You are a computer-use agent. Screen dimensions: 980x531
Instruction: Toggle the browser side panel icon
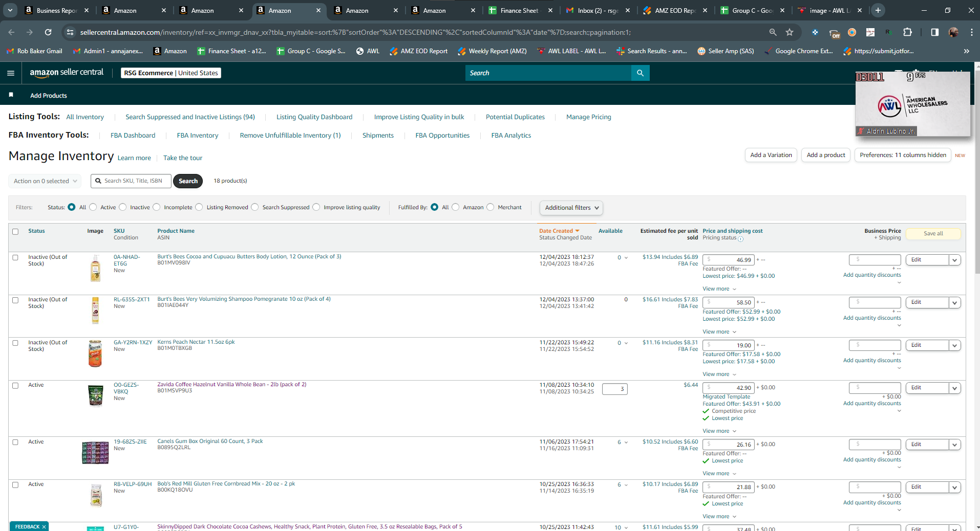pyautogui.click(x=934, y=32)
